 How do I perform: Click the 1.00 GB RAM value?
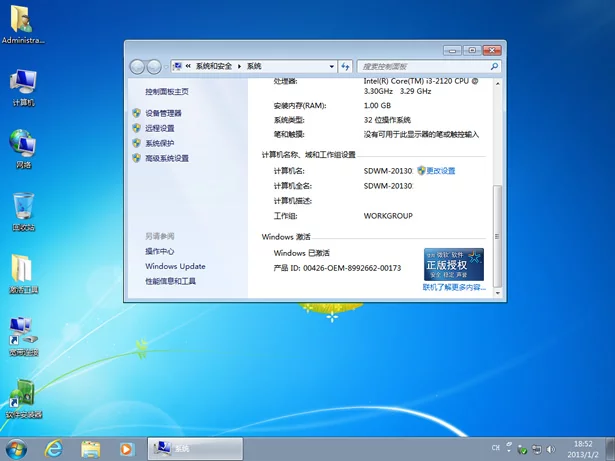tap(377, 106)
